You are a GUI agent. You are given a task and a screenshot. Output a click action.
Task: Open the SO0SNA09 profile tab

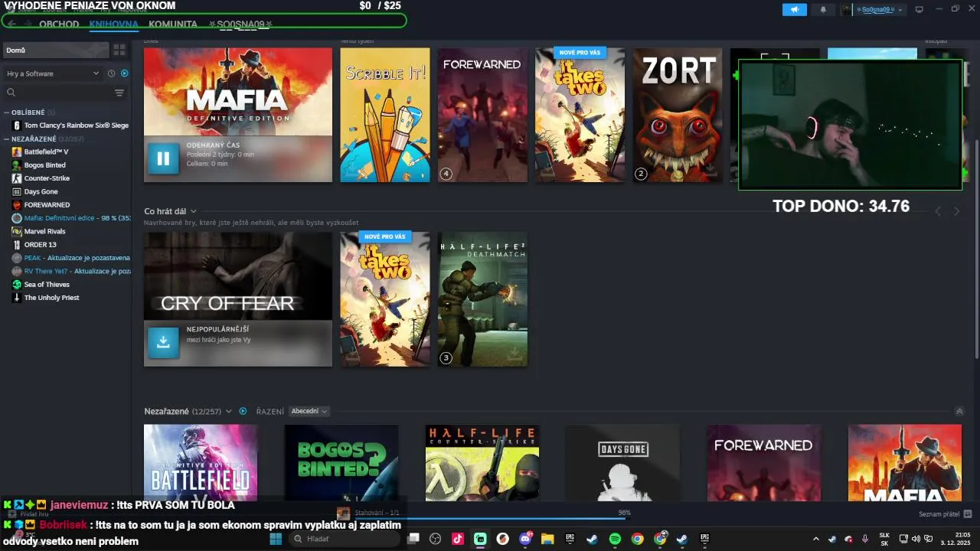(x=240, y=24)
